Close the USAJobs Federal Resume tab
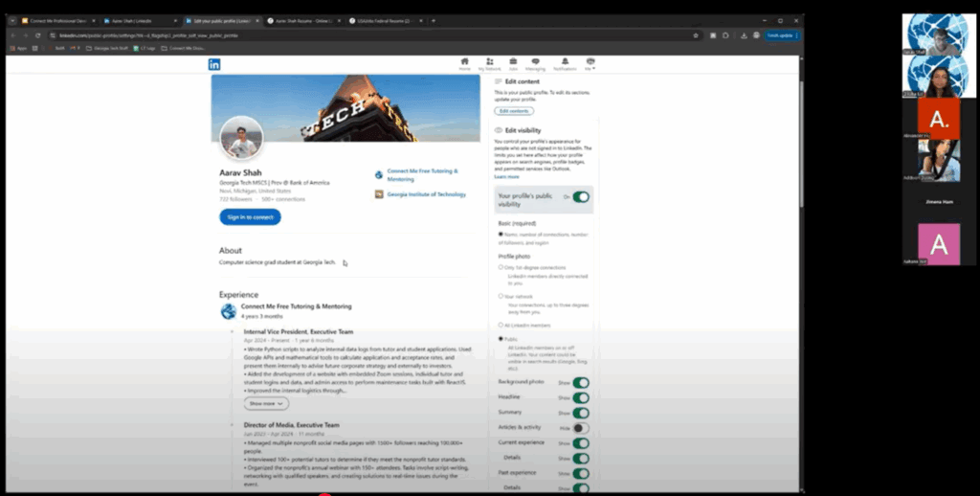The height and width of the screenshot is (496, 980). coord(421,21)
